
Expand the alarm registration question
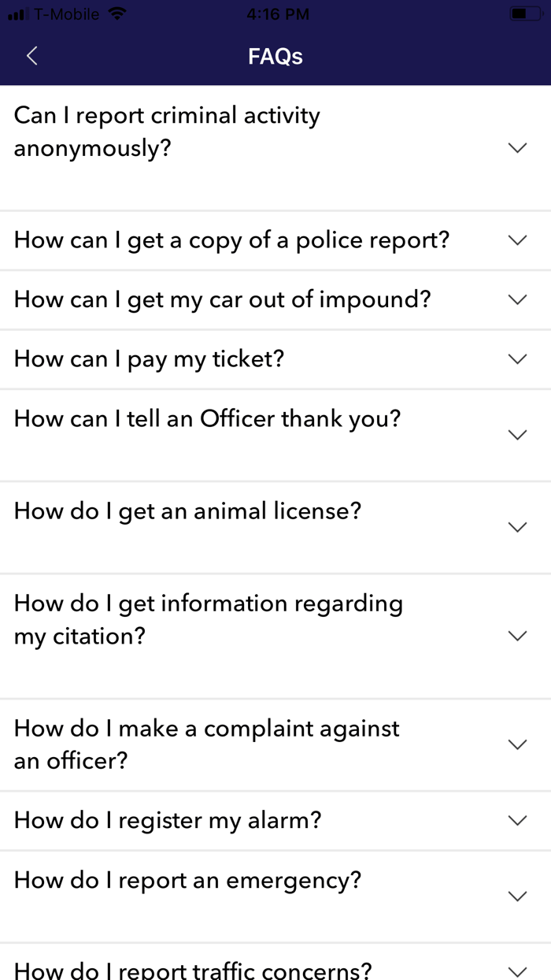pos(517,820)
